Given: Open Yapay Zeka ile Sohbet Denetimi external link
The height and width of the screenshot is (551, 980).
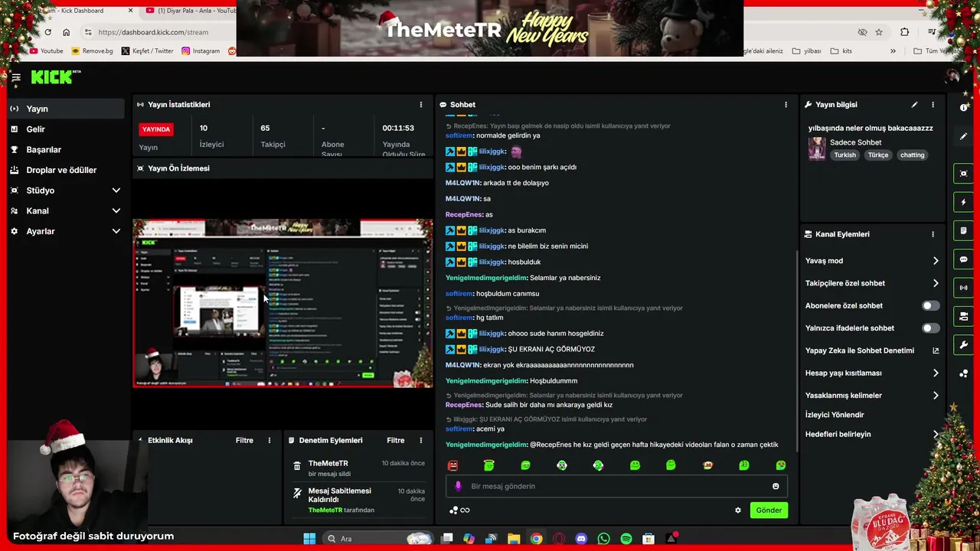Looking at the screenshot, I should (936, 350).
